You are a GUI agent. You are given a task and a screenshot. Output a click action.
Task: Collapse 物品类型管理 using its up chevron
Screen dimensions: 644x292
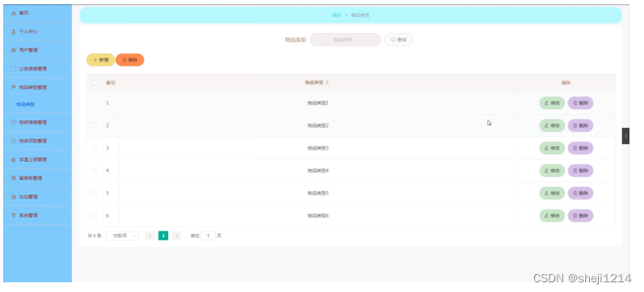[x=64, y=87]
